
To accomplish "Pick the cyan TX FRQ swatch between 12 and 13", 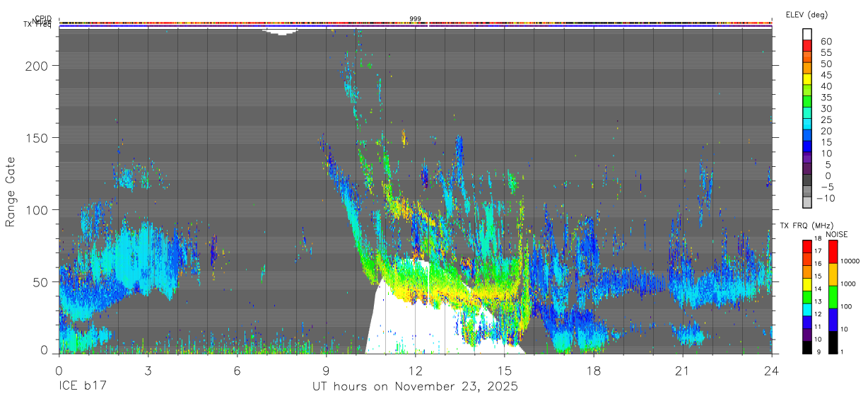I will [x=807, y=309].
